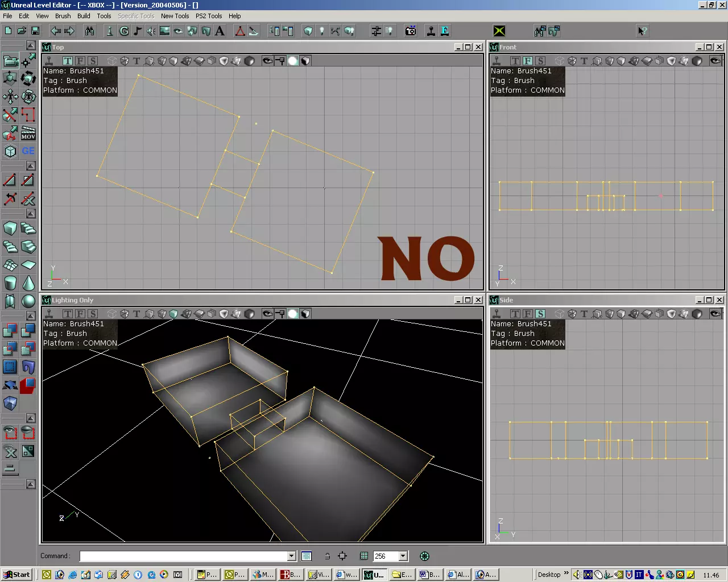728x582 pixels.
Task: Open the Search for Actors binoculars
Action: coord(89,31)
